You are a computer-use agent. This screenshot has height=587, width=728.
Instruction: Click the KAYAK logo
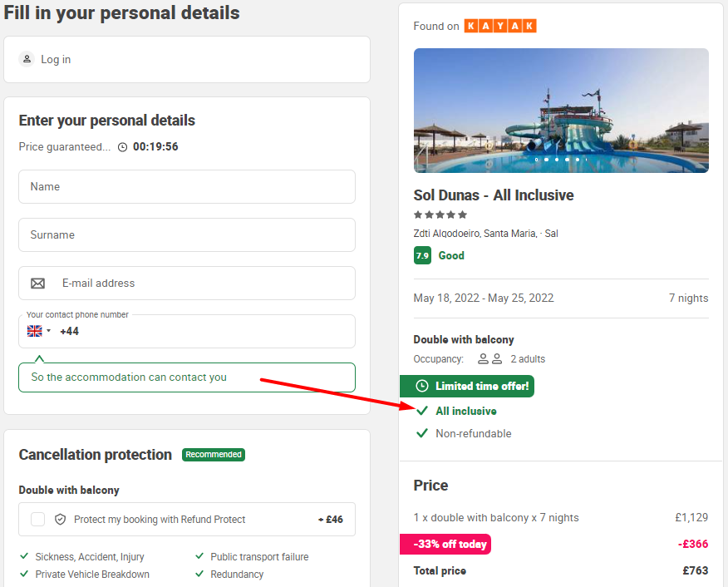click(500, 26)
